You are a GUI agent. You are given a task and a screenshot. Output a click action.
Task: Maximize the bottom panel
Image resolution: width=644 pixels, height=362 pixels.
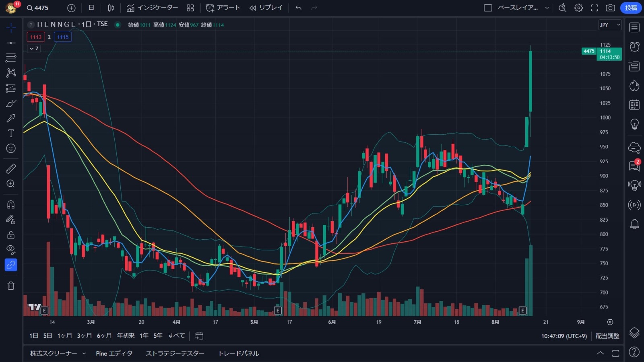[x=615, y=353]
